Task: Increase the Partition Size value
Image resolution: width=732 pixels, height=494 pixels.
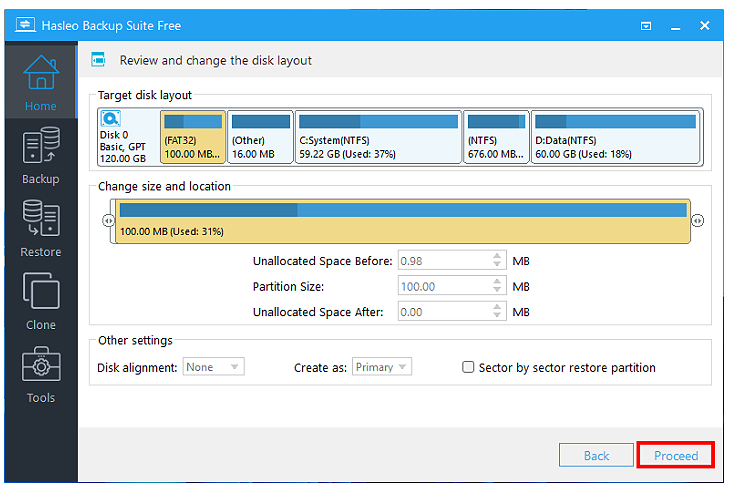Action: click(x=497, y=281)
